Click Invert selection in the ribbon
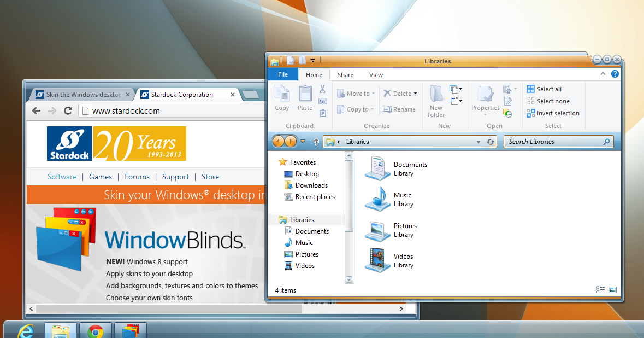 click(x=553, y=113)
